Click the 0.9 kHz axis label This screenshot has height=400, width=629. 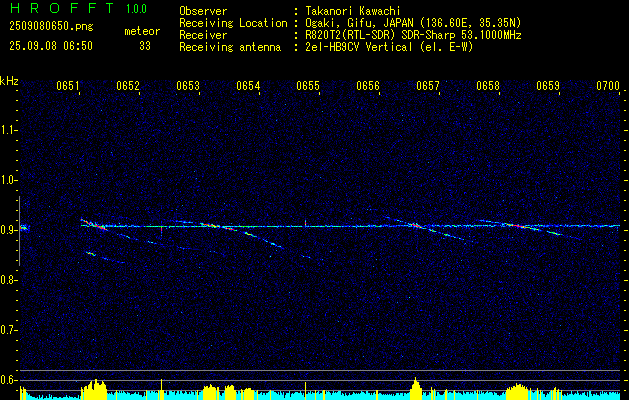pyautogui.click(x=8, y=230)
